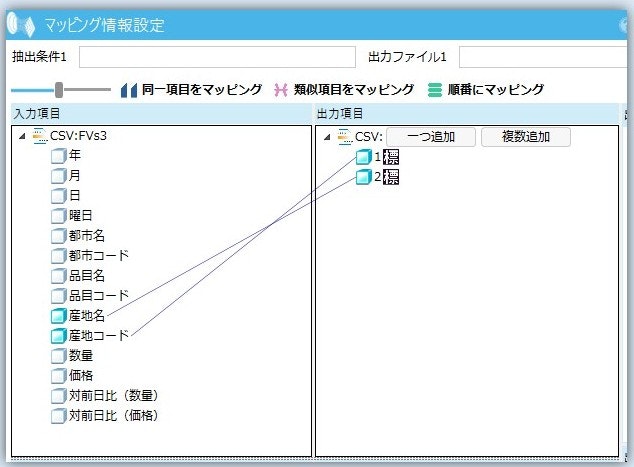Click 順番にマッピング label
The width and height of the screenshot is (634, 467).
pyautogui.click(x=496, y=89)
